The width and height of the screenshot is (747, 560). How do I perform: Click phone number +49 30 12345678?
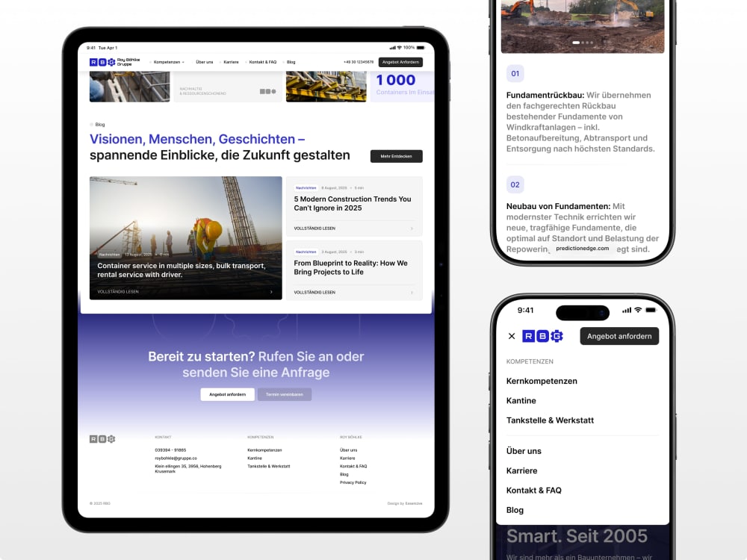[359, 62]
